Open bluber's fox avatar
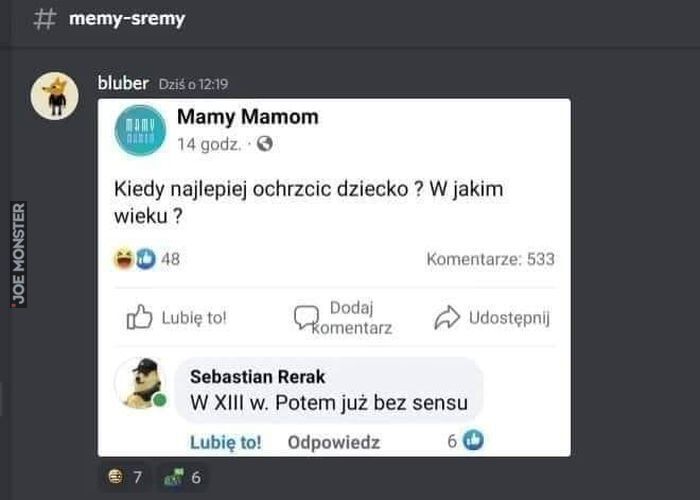The image size is (700, 500). coord(54,96)
